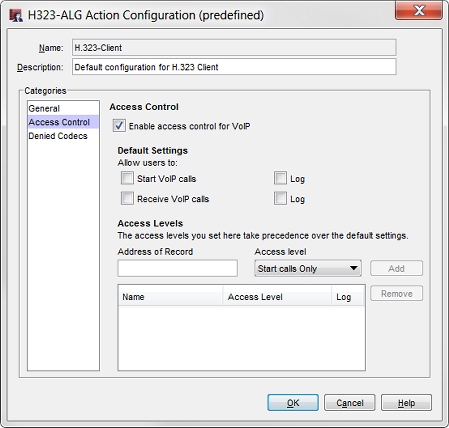Select the Denied Codecs category
449x428 pixels.
click(x=63, y=136)
